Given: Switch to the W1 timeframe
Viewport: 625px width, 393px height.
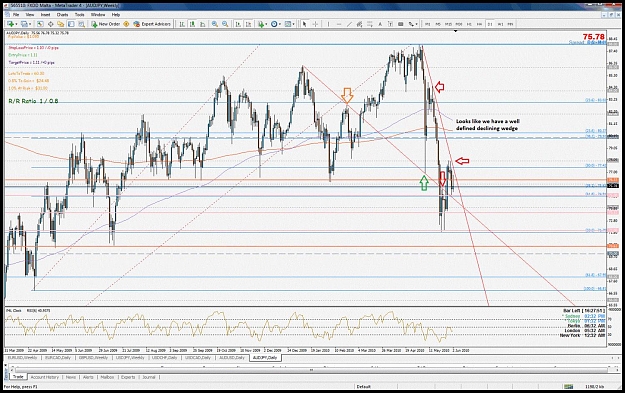Looking at the screenshot, I should coord(501,24).
